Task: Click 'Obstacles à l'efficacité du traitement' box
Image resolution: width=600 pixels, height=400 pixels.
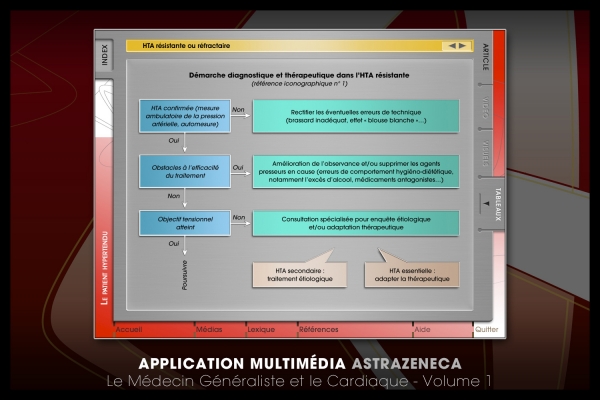Action: pos(185,171)
